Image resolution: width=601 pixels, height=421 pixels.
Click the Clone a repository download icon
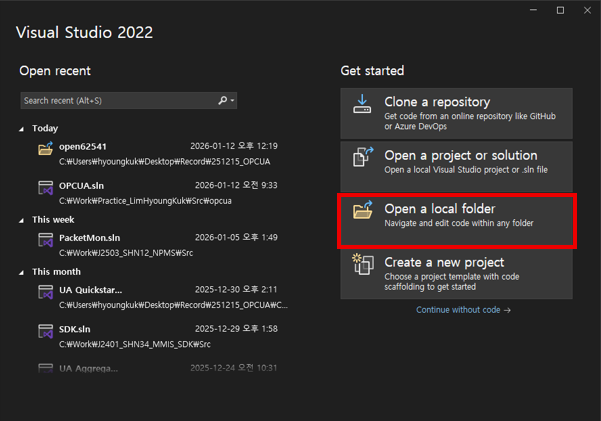pos(362,103)
